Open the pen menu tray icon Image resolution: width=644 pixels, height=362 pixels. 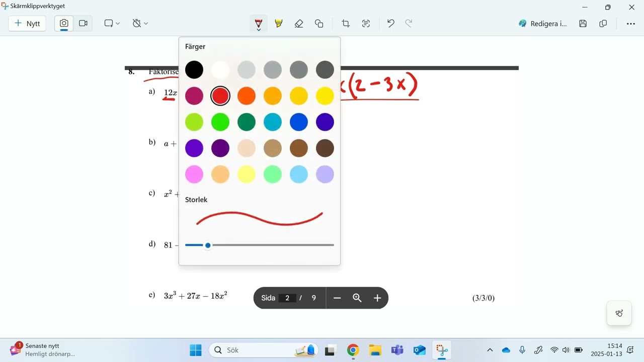pyautogui.click(x=538, y=350)
